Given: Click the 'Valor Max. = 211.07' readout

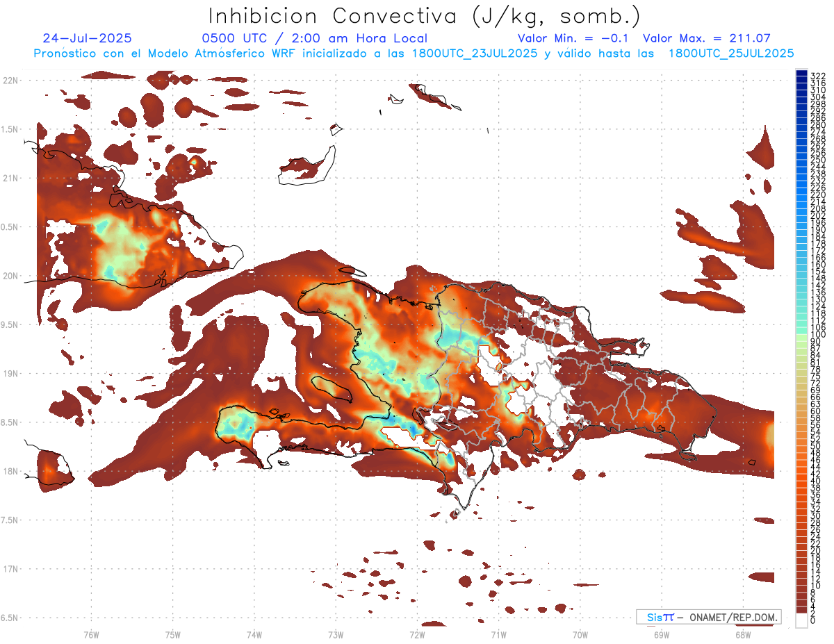Looking at the screenshot, I should (706, 39).
